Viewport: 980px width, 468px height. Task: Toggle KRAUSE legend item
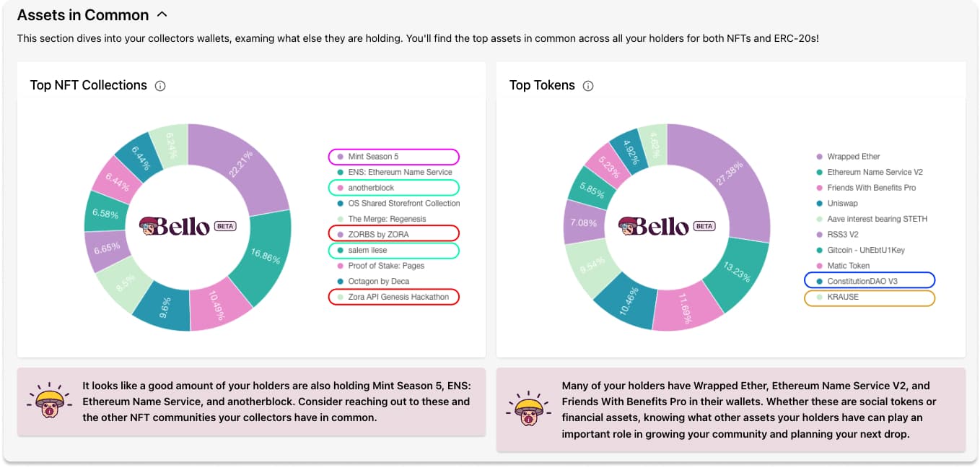click(870, 298)
